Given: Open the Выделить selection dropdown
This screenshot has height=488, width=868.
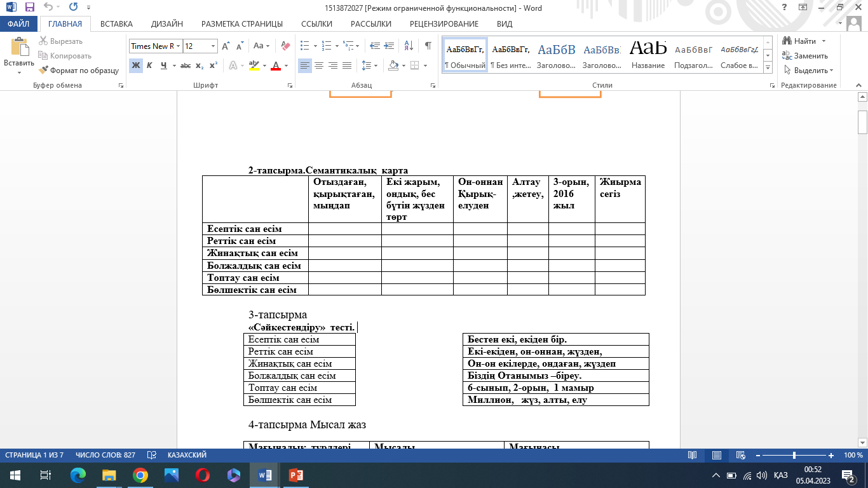Looking at the screenshot, I should coord(809,71).
